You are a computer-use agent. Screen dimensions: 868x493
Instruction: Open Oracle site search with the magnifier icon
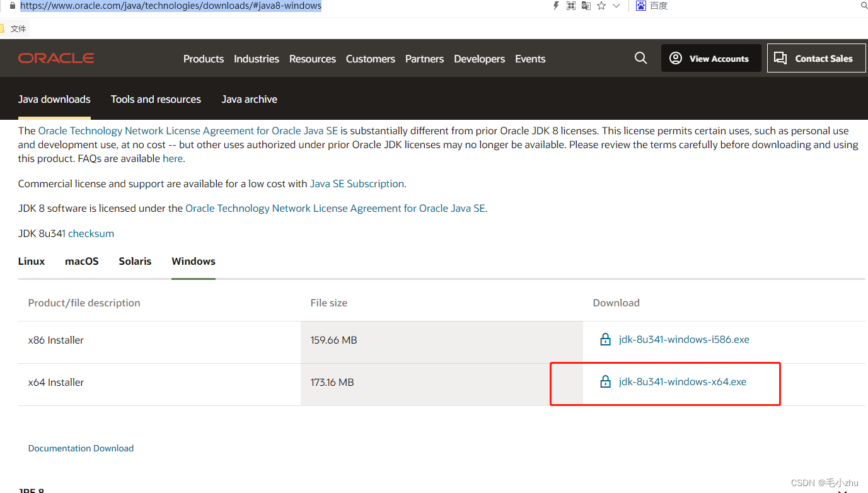(x=640, y=58)
